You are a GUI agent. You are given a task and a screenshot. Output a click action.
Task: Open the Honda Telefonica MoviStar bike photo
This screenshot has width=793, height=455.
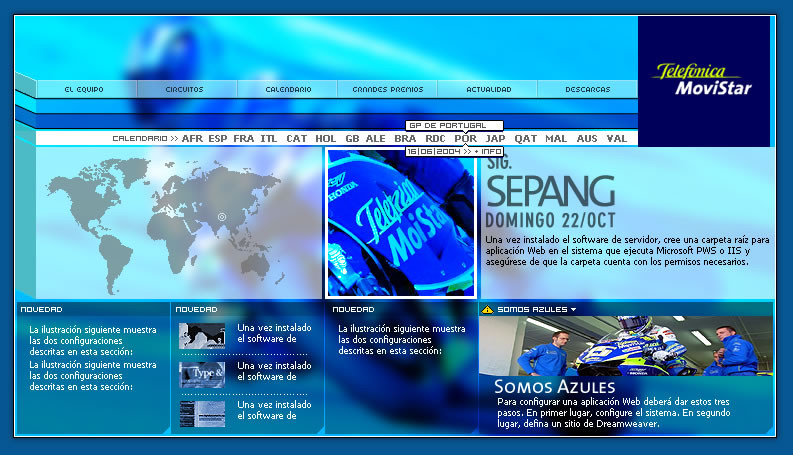click(401, 223)
